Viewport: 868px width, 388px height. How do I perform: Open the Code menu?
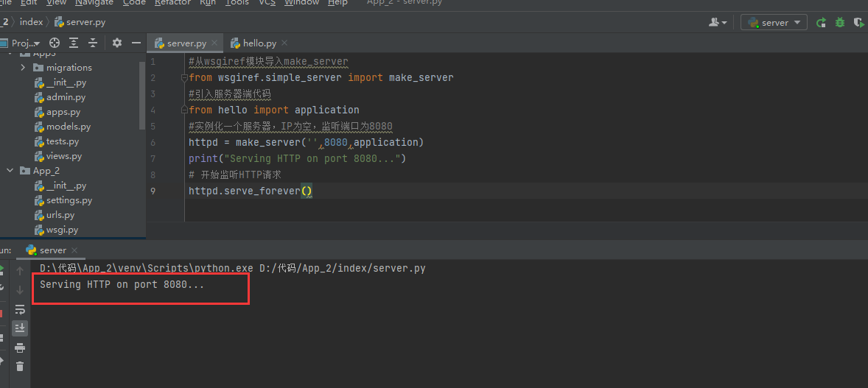click(x=134, y=3)
